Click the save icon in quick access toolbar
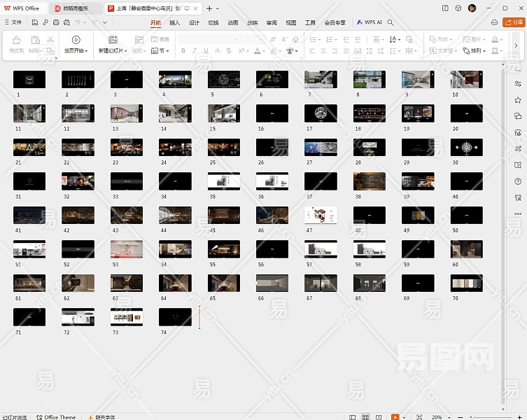 tap(35, 22)
